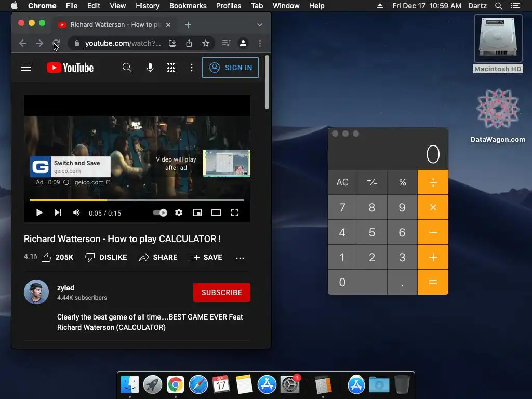
Task: Go to YouTube home via logo
Action: click(x=70, y=68)
